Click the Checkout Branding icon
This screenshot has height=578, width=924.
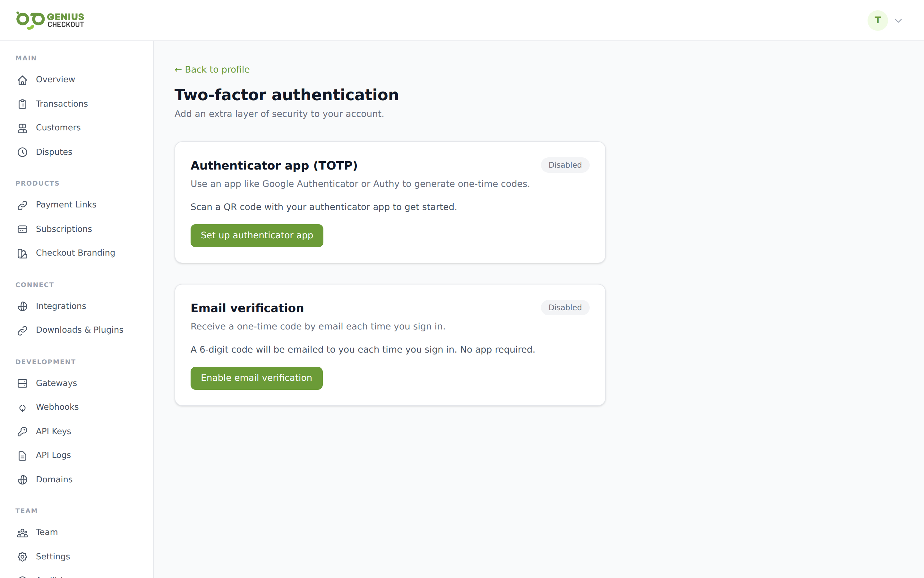[22, 253]
